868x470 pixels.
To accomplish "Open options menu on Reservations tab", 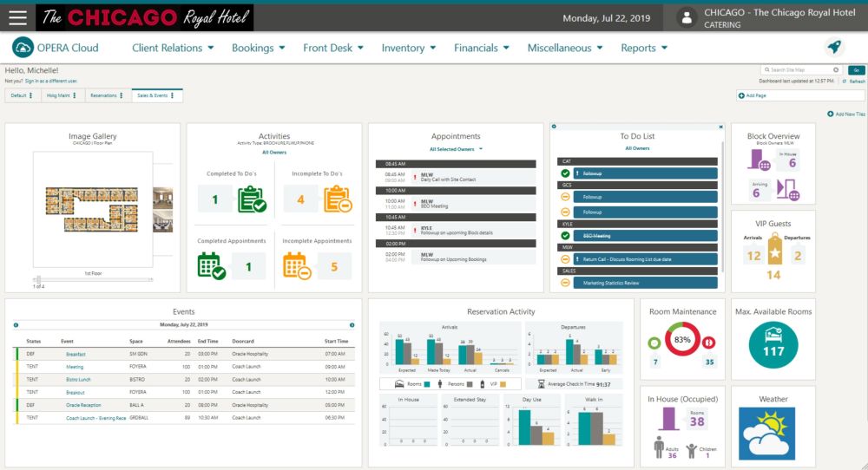I will [122, 95].
